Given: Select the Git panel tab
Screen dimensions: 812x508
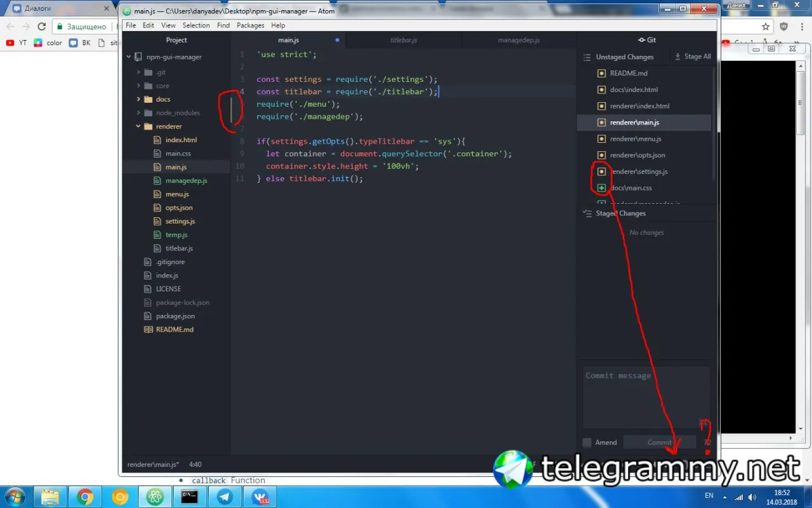Looking at the screenshot, I should pyautogui.click(x=647, y=40).
